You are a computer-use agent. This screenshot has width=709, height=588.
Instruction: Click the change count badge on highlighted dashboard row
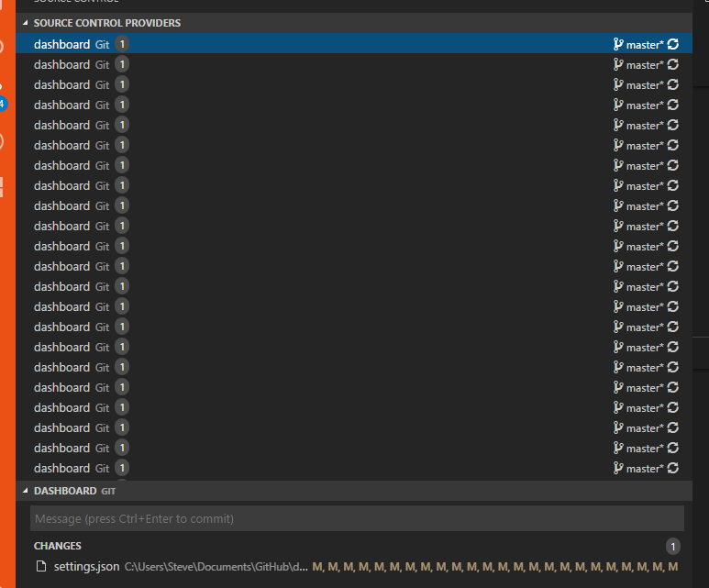tap(122, 44)
